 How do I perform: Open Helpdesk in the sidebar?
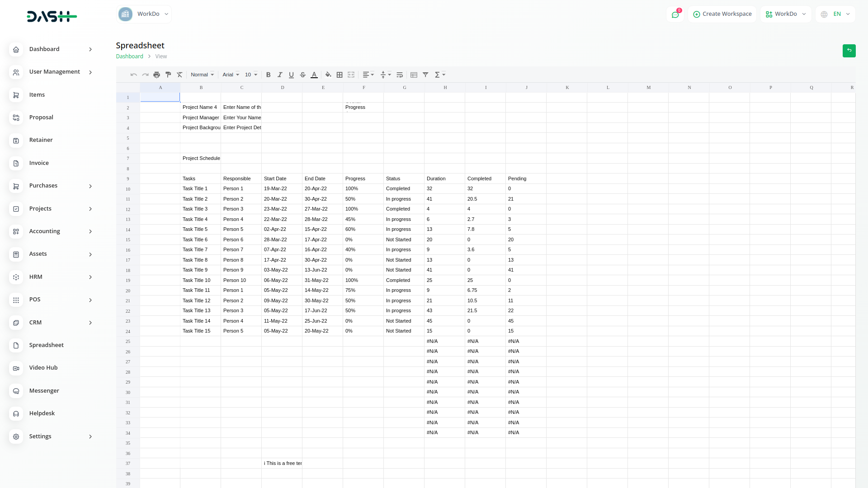[x=42, y=413]
